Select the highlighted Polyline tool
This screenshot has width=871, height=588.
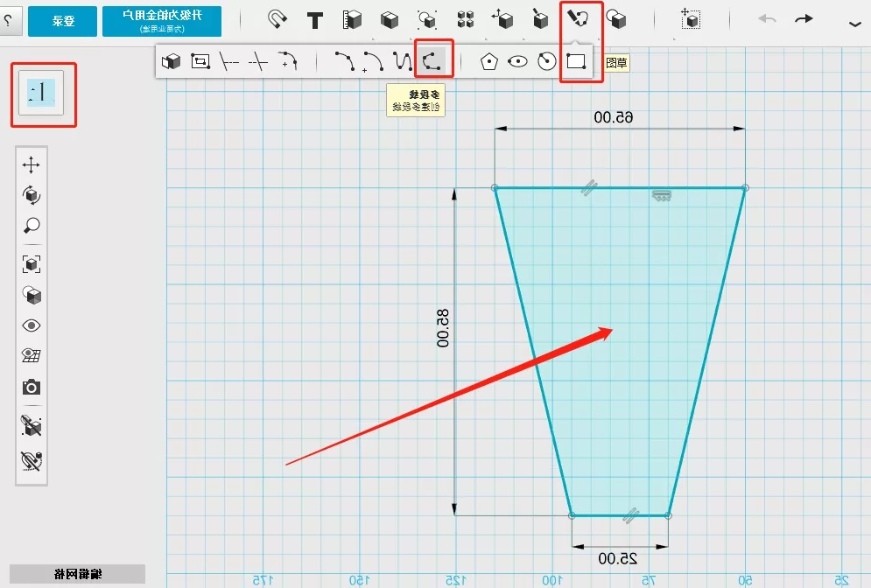[432, 60]
